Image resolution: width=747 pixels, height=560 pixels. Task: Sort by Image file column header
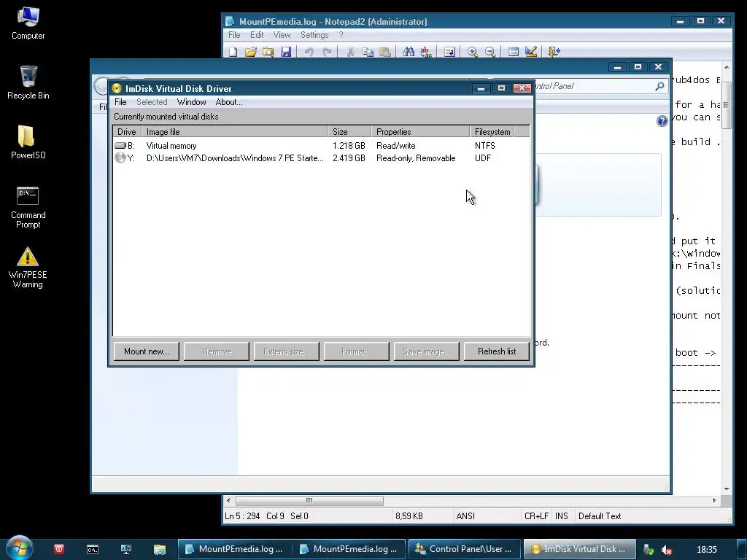coord(234,132)
